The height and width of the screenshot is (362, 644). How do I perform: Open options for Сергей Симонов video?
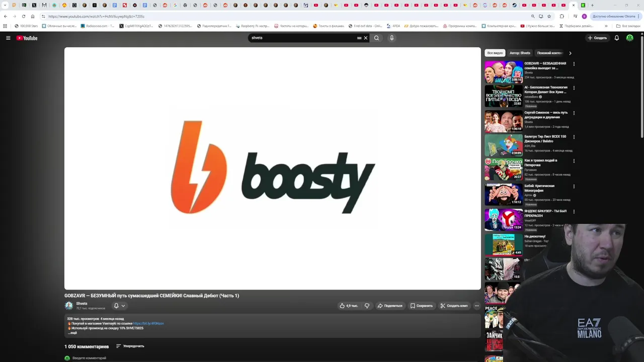coord(574,113)
